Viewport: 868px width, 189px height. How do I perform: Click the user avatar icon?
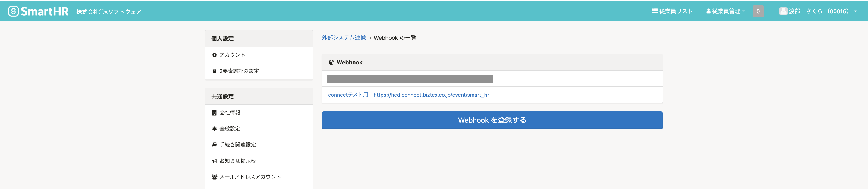(783, 11)
